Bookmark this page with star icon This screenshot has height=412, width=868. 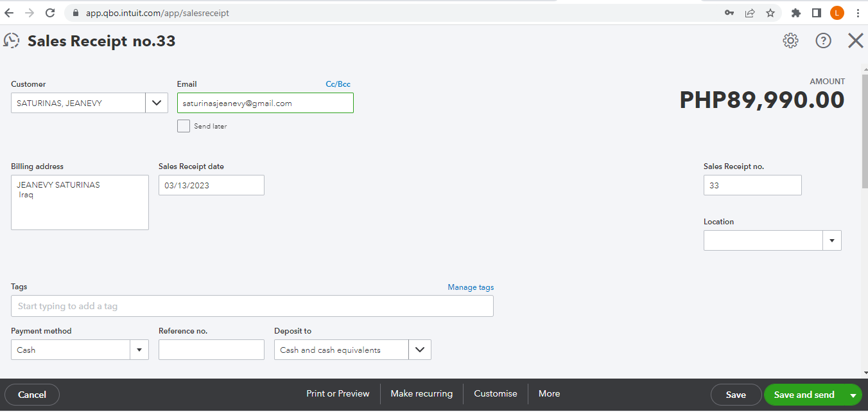[770, 13]
